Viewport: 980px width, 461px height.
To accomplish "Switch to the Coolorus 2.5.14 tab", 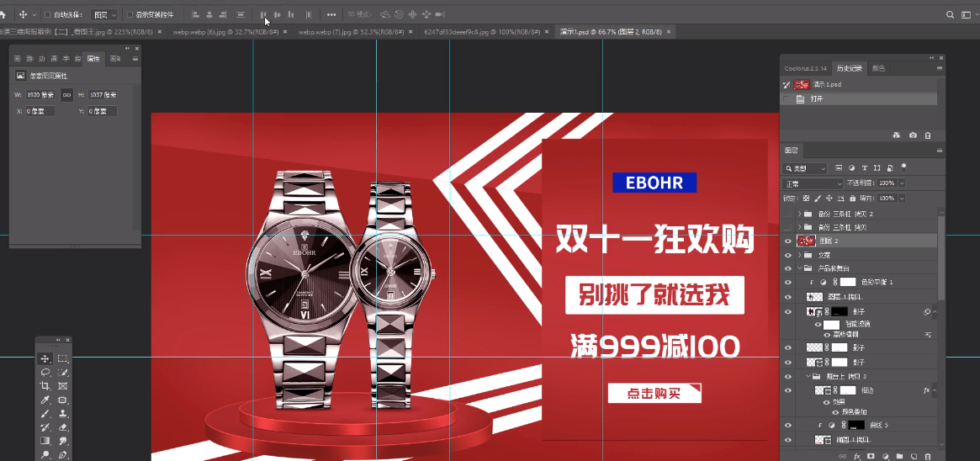I will point(806,68).
